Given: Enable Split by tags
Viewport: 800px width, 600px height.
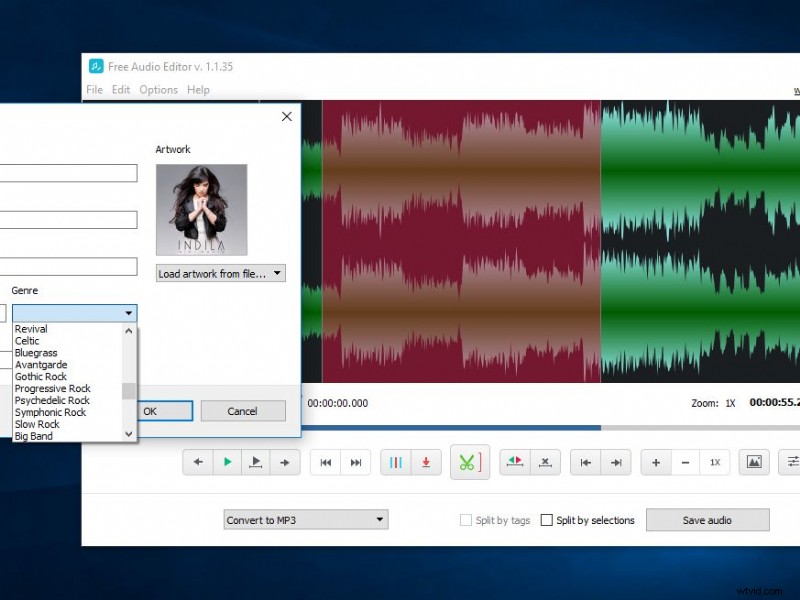Looking at the screenshot, I should click(466, 520).
